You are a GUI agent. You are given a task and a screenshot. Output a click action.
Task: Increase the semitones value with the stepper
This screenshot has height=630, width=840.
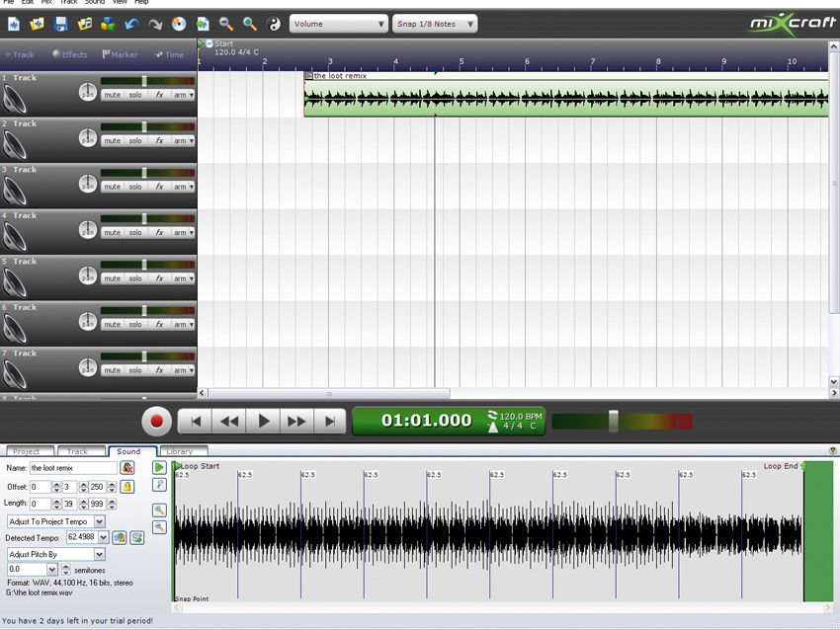click(65, 567)
